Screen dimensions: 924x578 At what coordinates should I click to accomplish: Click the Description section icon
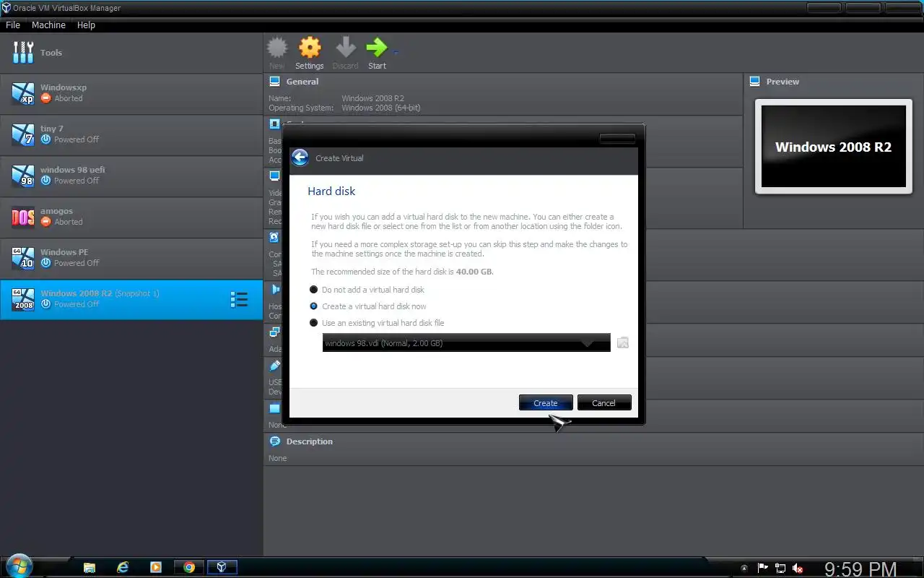click(274, 441)
